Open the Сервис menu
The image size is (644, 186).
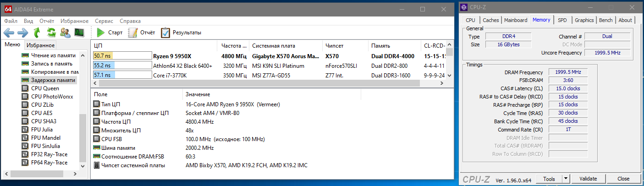tap(104, 21)
